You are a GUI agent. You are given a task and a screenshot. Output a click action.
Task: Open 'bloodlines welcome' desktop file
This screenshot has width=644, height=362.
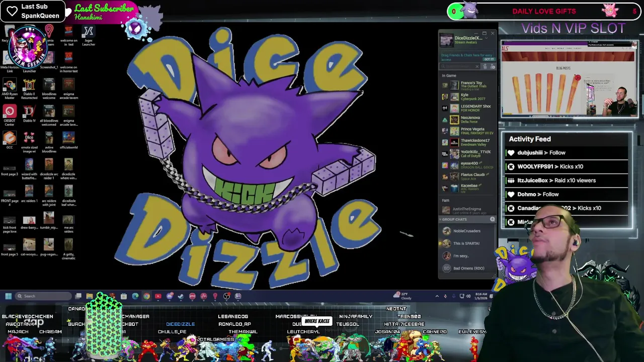click(49, 89)
